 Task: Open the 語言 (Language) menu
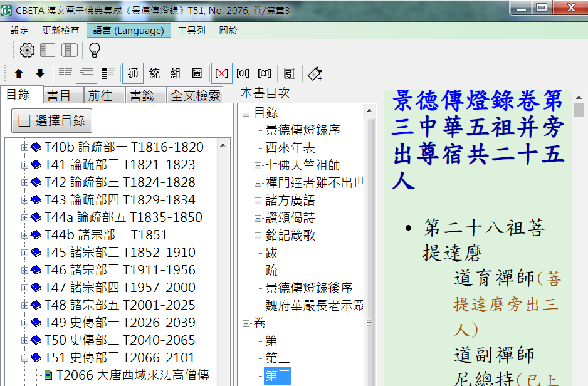(x=129, y=31)
